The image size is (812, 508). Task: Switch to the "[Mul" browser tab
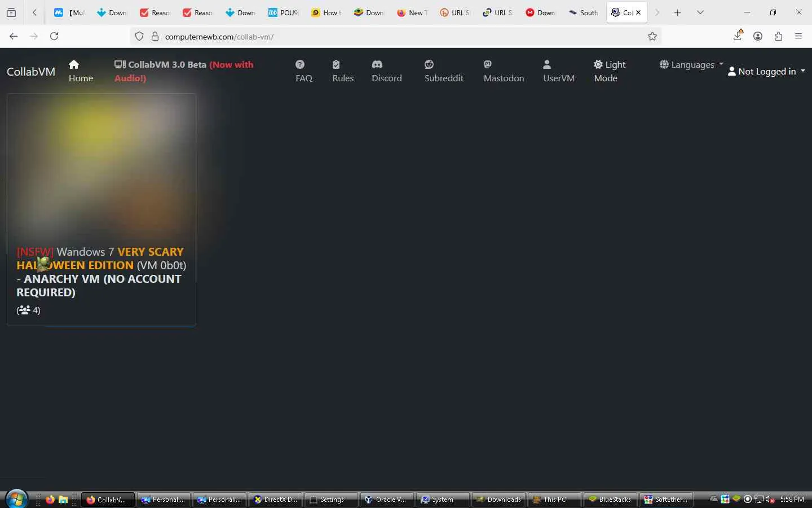(x=69, y=12)
